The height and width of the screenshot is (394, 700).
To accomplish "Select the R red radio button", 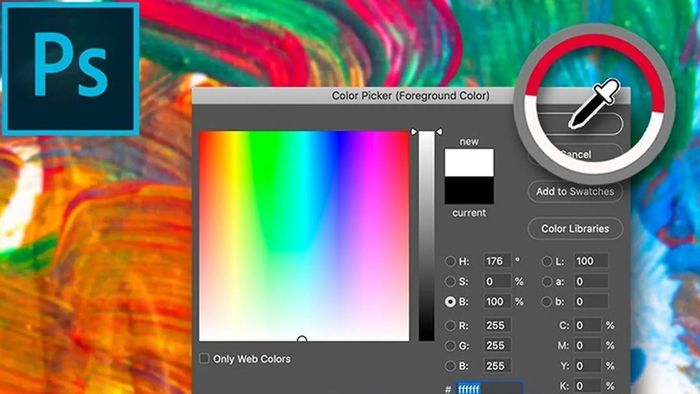I will pyautogui.click(x=450, y=326).
